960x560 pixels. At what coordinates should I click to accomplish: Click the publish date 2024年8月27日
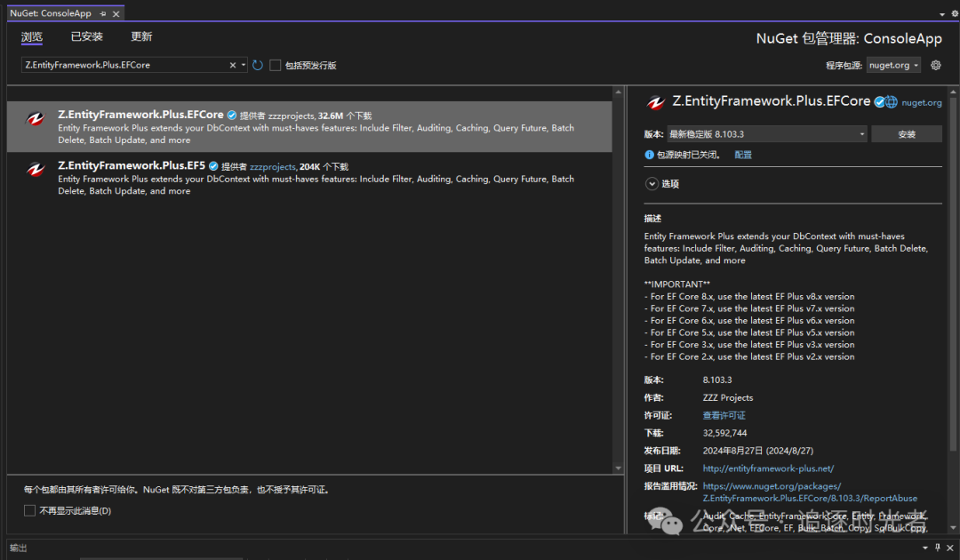(x=758, y=451)
